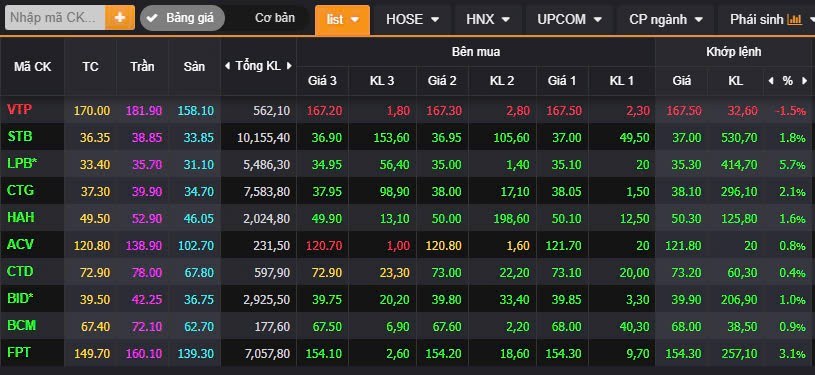Click FPT percent change 3.1%
This screenshot has width=815, height=375.
point(793,354)
